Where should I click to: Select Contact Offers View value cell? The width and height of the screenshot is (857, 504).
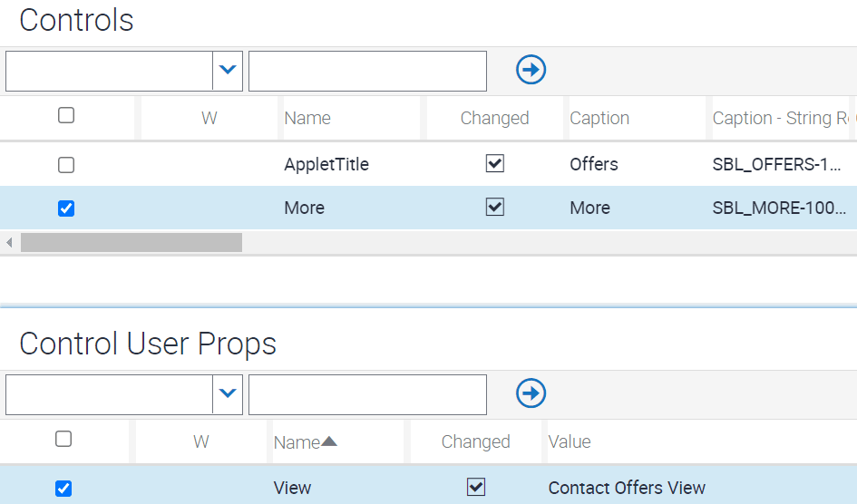(x=627, y=488)
